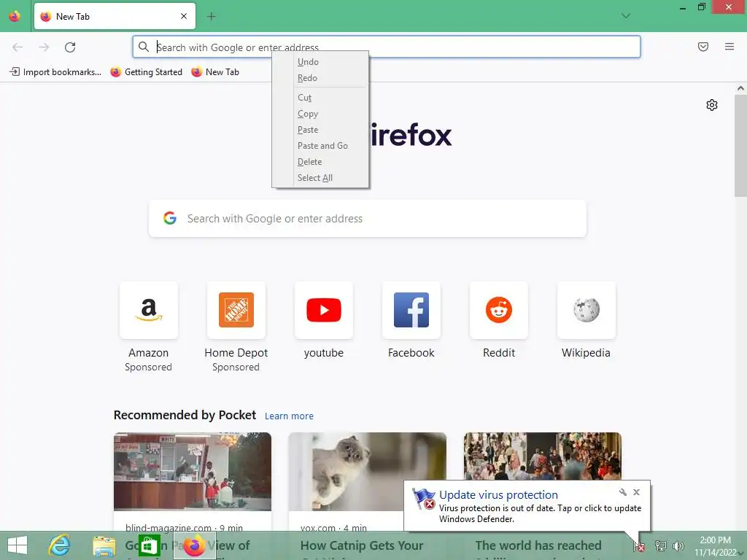Click the address bar field

click(387, 47)
